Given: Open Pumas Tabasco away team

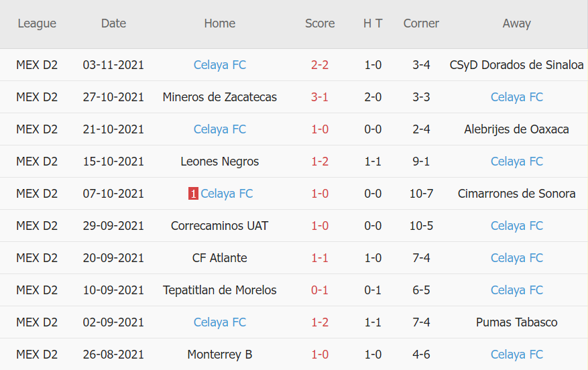Looking at the screenshot, I should 516,322.
